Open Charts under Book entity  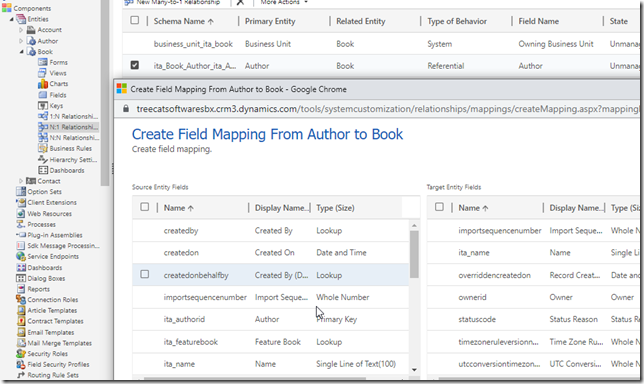(53, 84)
